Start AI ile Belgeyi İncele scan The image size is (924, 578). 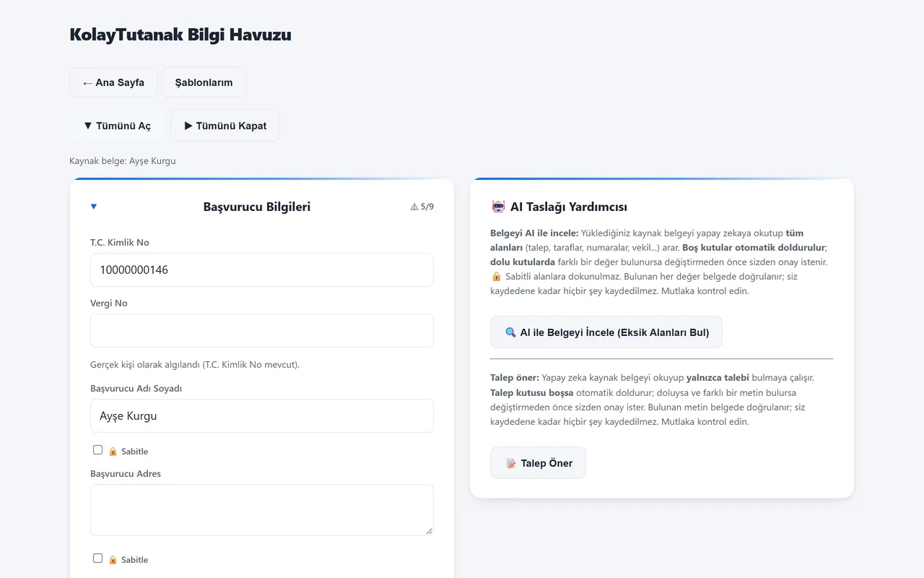(x=606, y=332)
